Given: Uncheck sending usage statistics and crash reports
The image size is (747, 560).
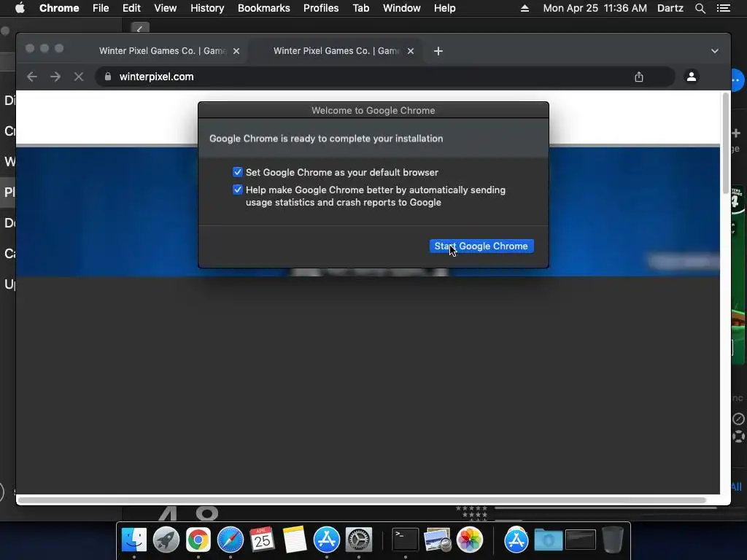Looking at the screenshot, I should tap(237, 190).
